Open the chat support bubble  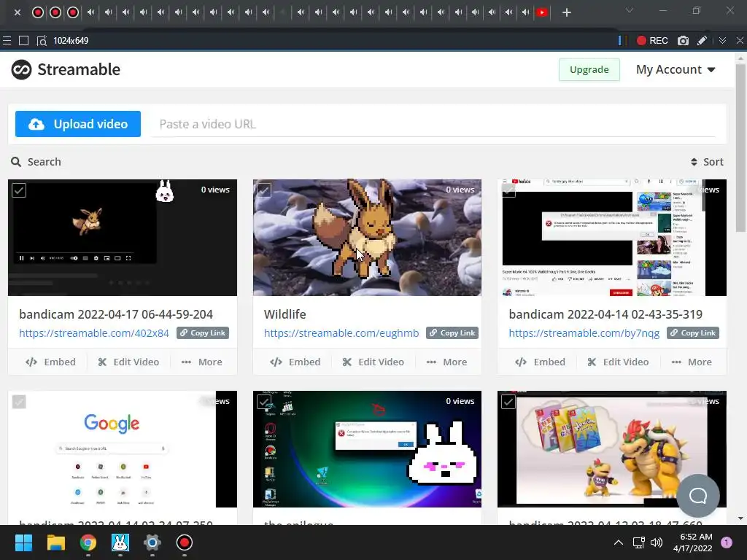(698, 496)
